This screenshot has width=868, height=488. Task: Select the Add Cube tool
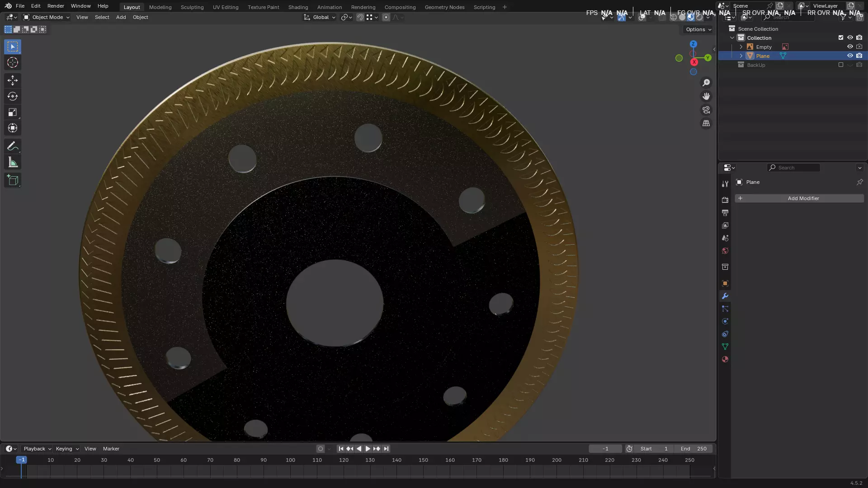[13, 180]
